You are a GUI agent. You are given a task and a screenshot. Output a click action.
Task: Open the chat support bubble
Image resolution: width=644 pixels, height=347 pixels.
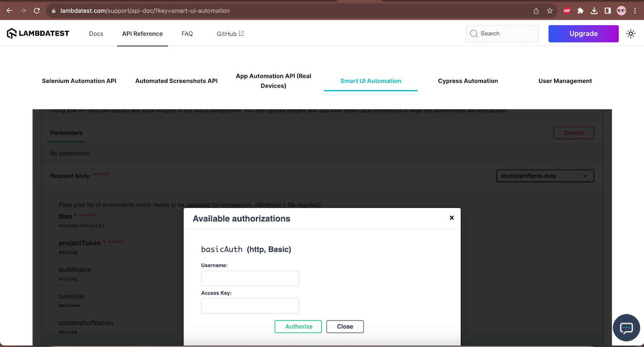626,328
